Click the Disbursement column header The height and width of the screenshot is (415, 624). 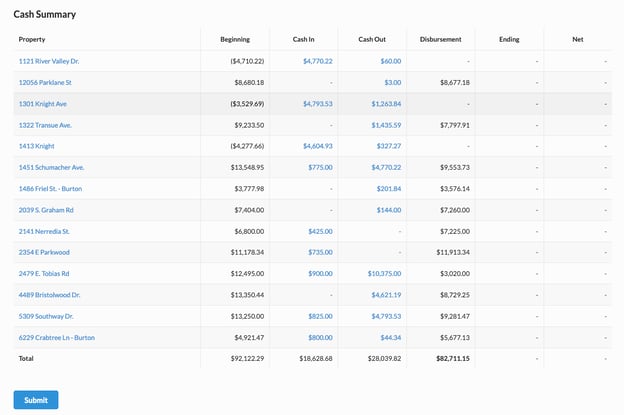(441, 40)
